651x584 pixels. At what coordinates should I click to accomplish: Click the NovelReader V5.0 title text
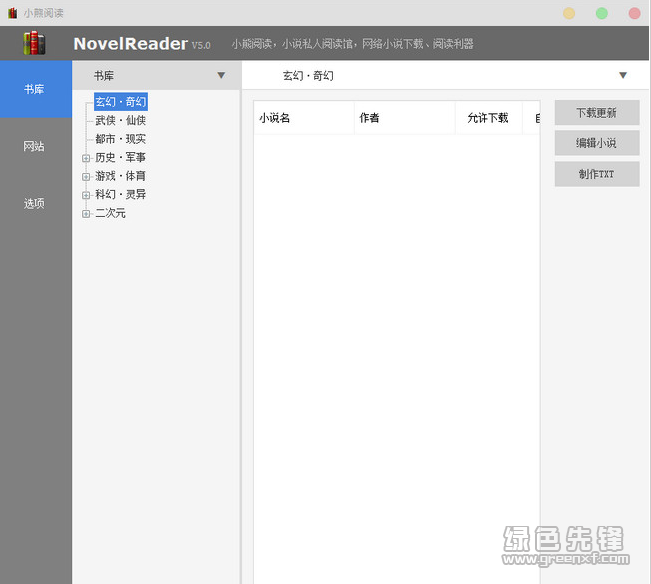click(x=142, y=44)
